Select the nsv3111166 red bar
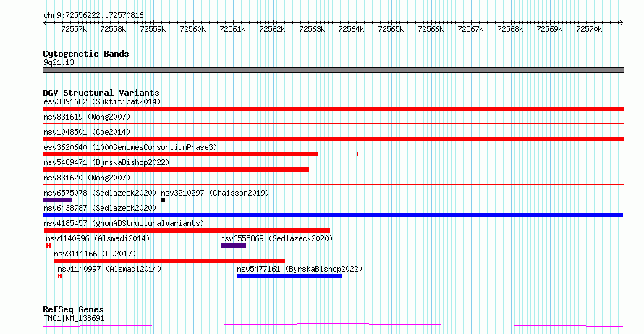The width and height of the screenshot is (644, 334). click(169, 261)
